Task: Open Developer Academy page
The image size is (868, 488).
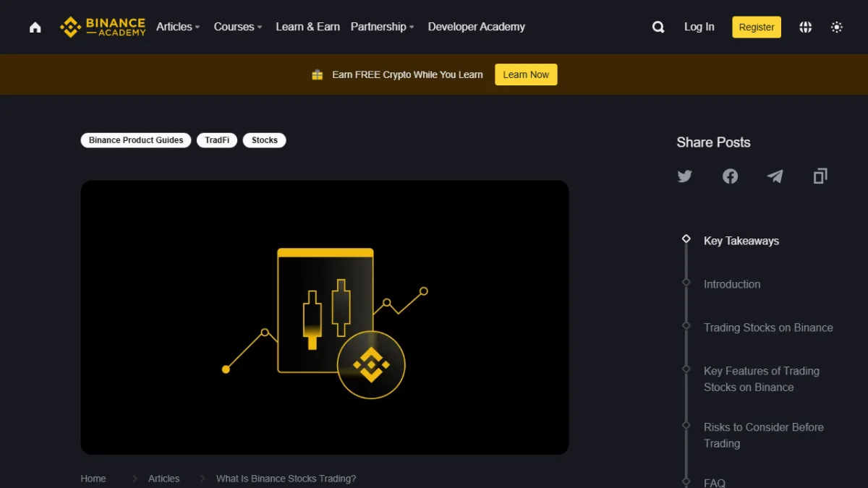Action: [476, 27]
